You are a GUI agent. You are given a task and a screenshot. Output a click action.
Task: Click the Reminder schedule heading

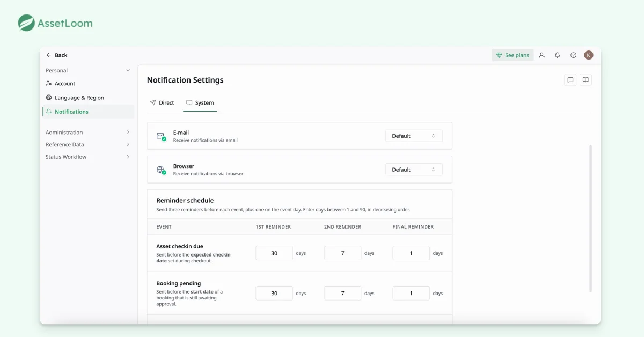[x=185, y=201]
